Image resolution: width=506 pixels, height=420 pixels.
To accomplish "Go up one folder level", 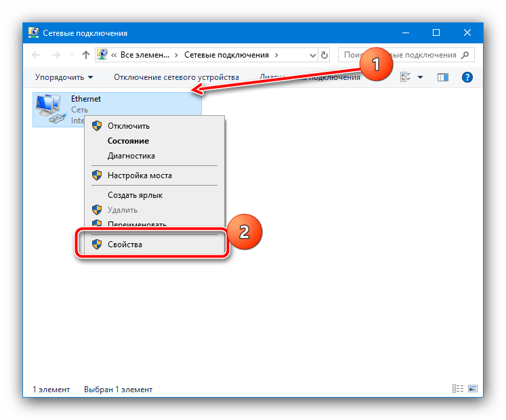I will 86,55.
